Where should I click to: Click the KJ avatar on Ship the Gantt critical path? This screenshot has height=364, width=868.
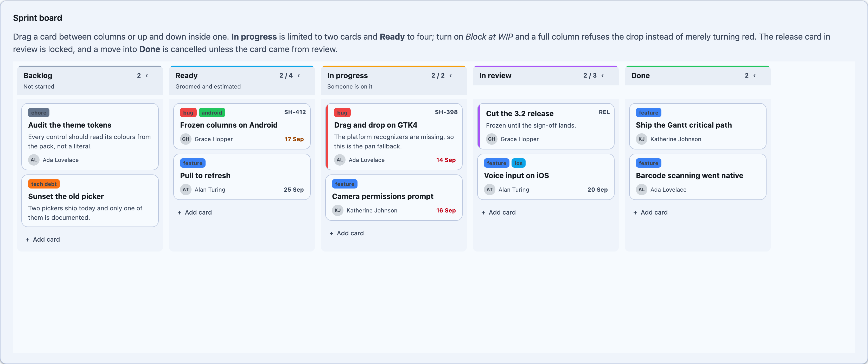(x=642, y=139)
